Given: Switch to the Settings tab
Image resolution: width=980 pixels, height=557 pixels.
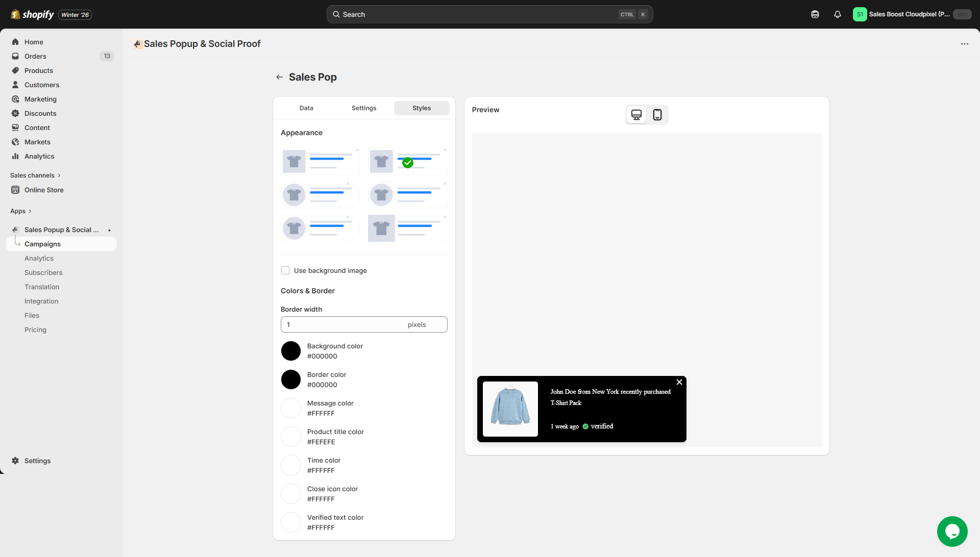Looking at the screenshot, I should [364, 108].
